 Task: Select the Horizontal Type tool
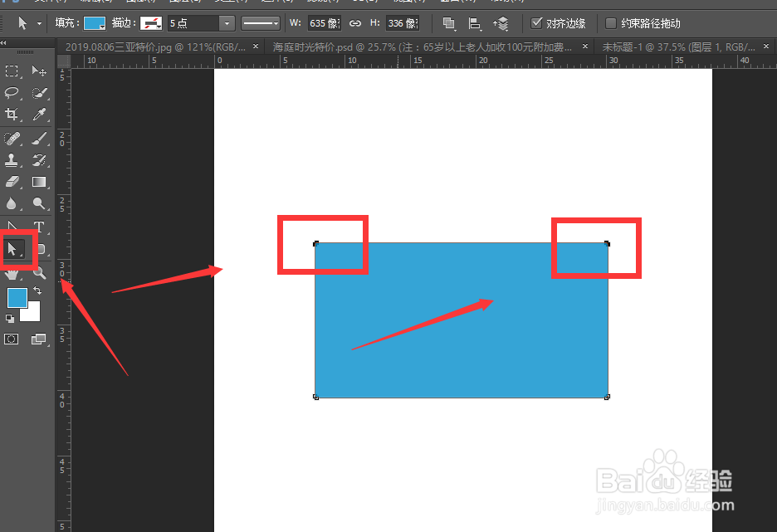click(39, 227)
